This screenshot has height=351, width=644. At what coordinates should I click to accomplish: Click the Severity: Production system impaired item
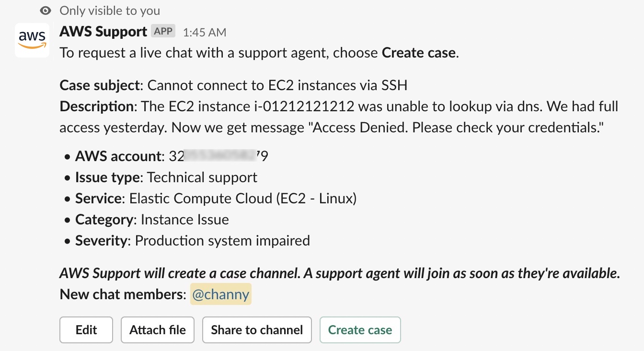click(x=192, y=240)
